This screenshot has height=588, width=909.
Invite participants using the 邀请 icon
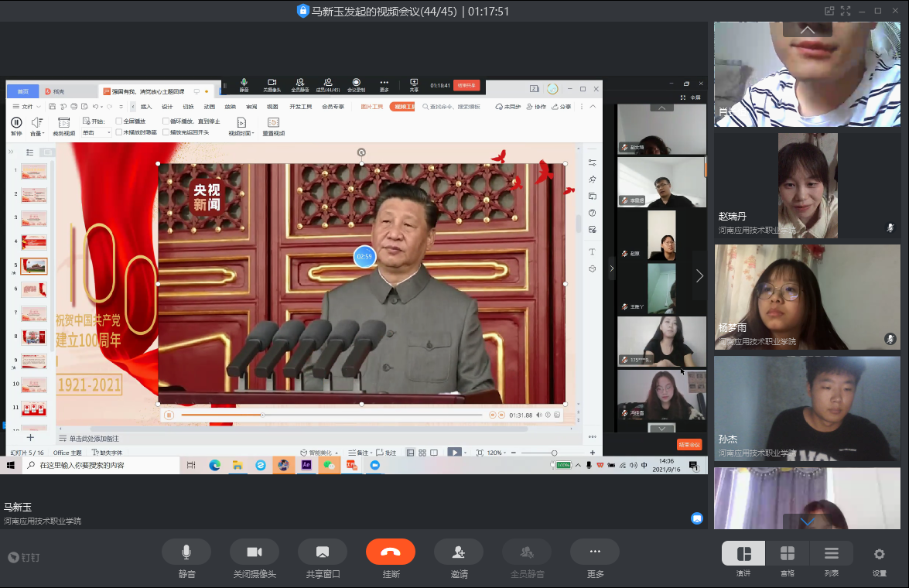(x=459, y=552)
